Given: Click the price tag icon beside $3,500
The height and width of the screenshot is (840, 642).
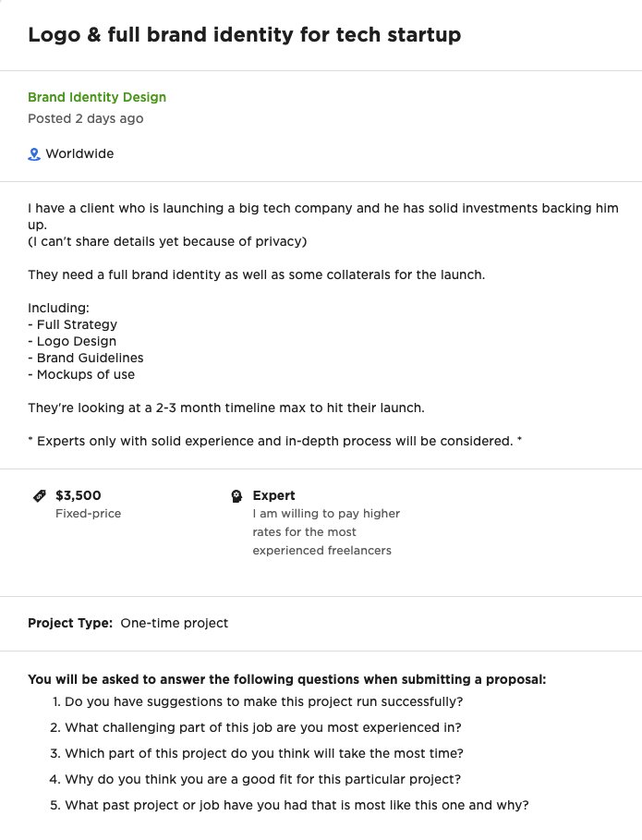Looking at the screenshot, I should coord(40,495).
